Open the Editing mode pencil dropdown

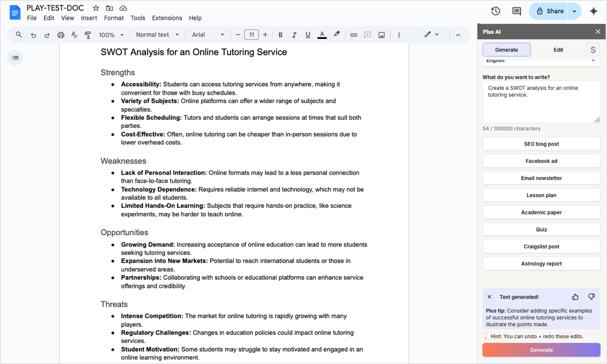click(x=431, y=35)
